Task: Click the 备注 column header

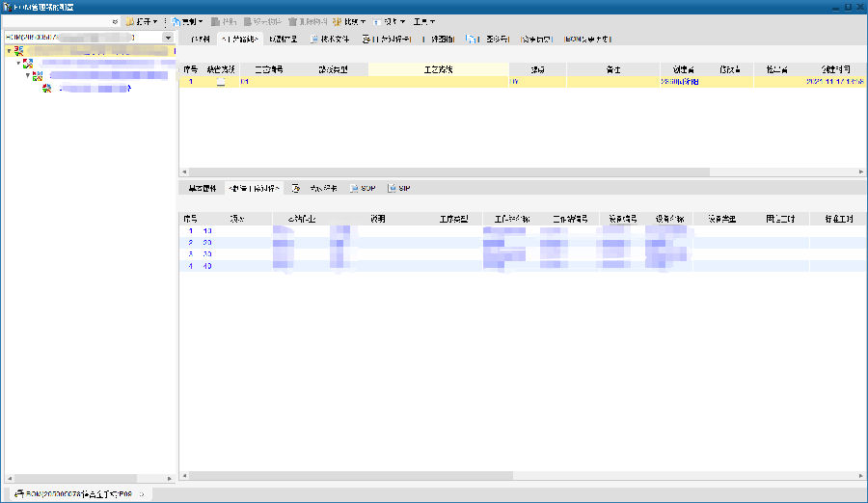Action: (612, 69)
